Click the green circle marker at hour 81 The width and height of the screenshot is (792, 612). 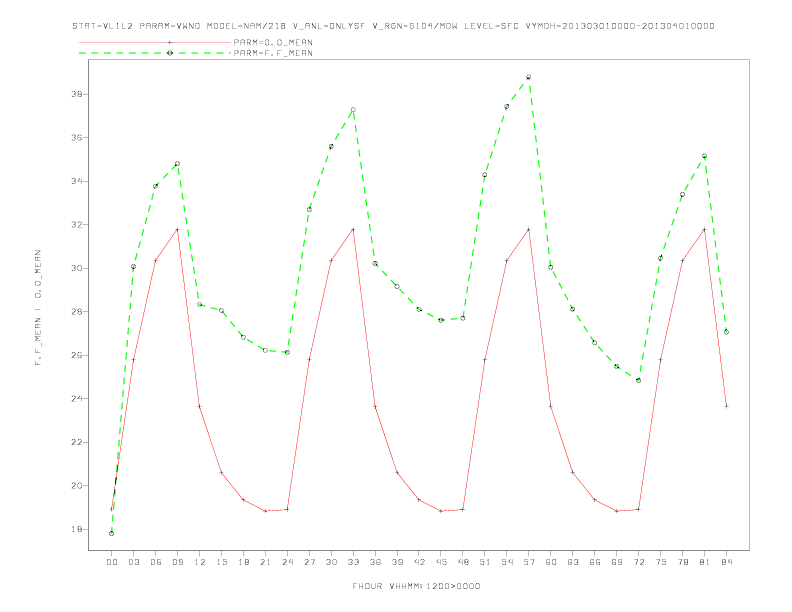pos(705,156)
